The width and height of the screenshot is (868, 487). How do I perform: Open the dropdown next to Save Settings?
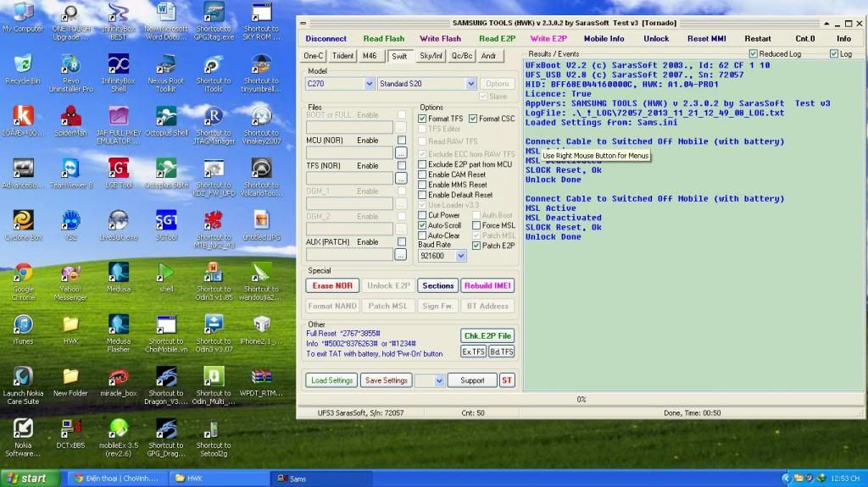[439, 380]
